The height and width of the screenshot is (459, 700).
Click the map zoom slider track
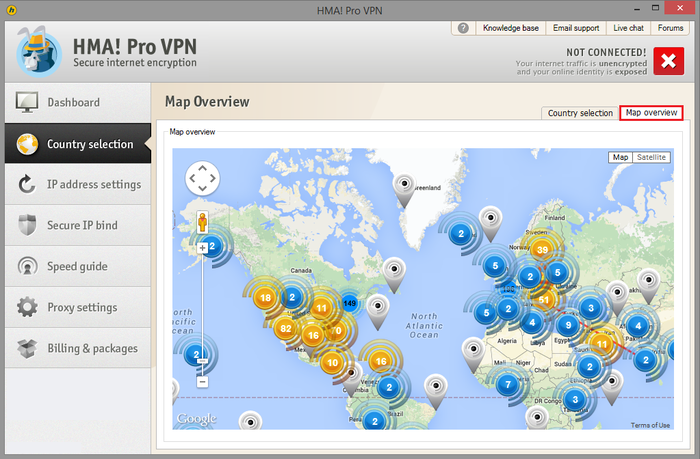[203, 314]
